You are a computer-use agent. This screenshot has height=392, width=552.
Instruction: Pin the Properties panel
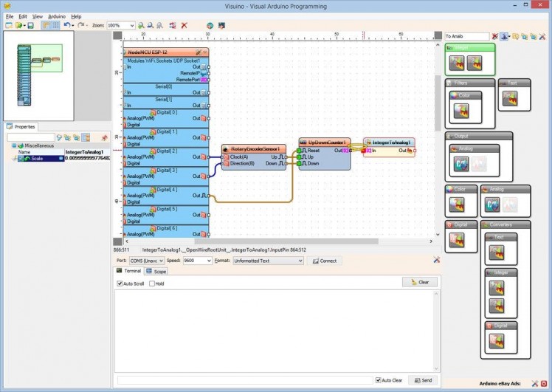(104, 137)
